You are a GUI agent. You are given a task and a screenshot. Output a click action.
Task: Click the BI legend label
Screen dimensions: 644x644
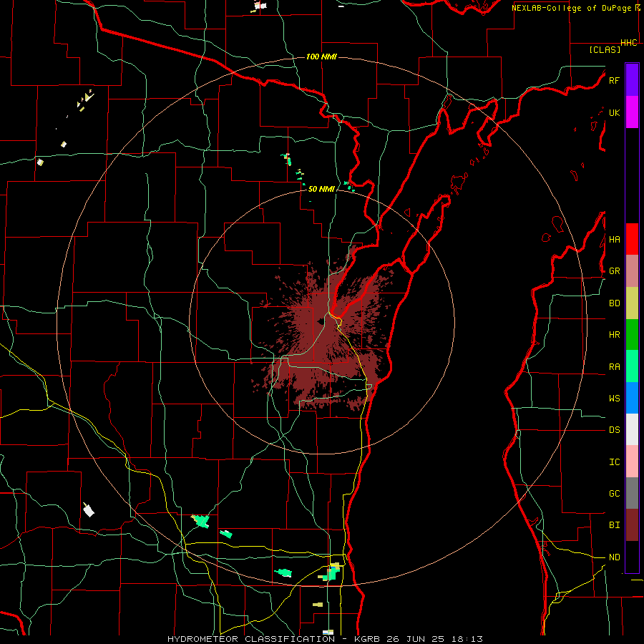614,525
